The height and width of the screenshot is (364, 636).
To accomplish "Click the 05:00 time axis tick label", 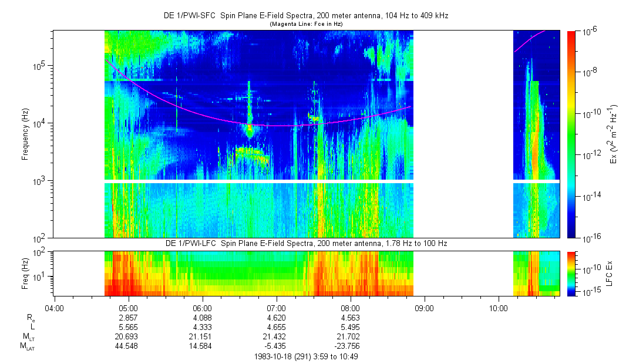I will 128,307.
